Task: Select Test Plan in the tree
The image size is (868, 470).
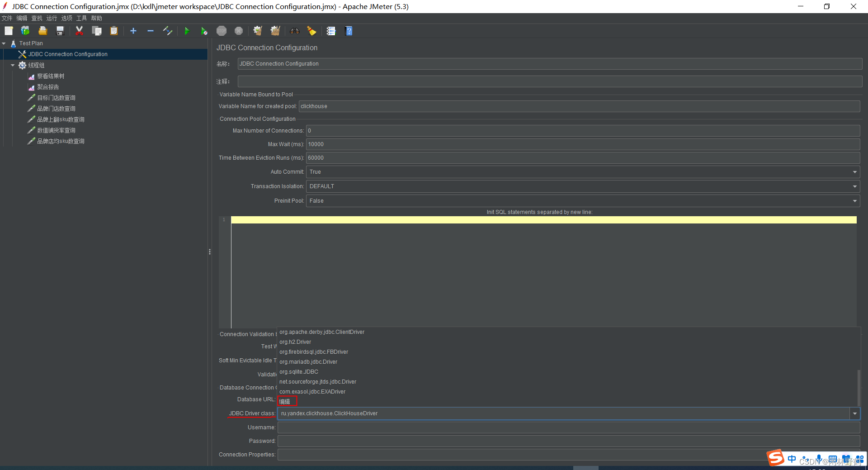Action: (x=31, y=43)
